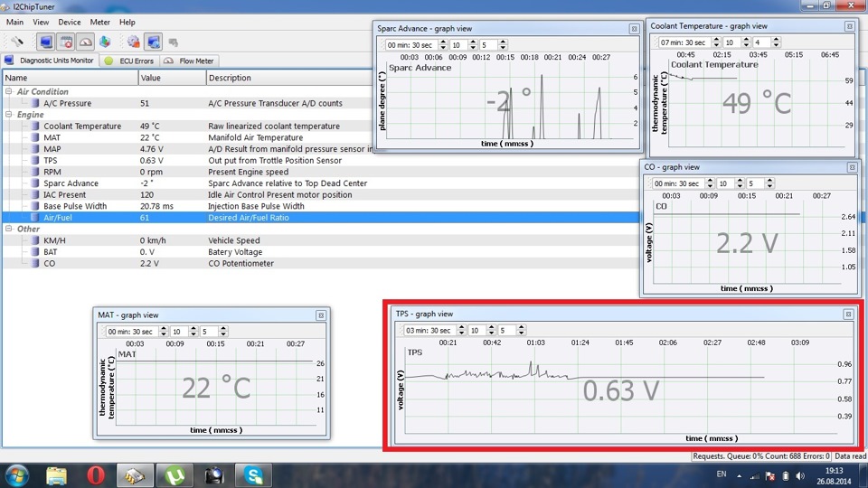Open the wrench and screwdriver settings tool
This screenshot has width=868, height=488.
point(17,42)
